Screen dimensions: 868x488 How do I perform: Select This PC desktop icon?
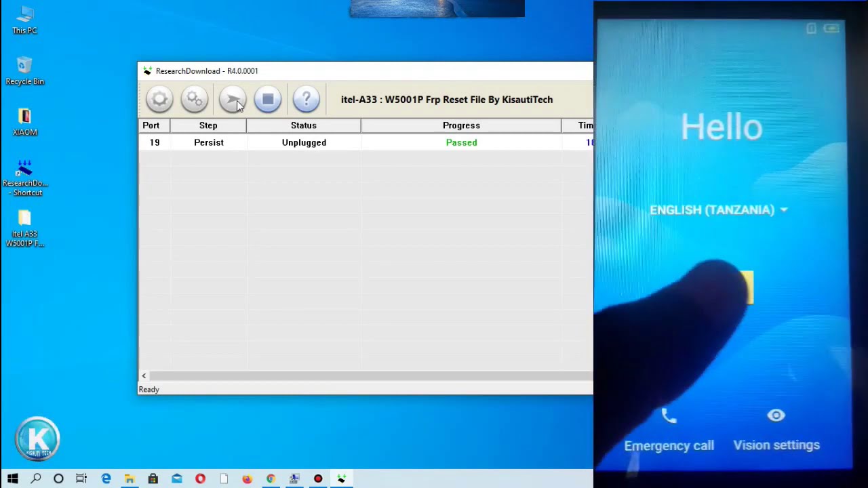(24, 20)
